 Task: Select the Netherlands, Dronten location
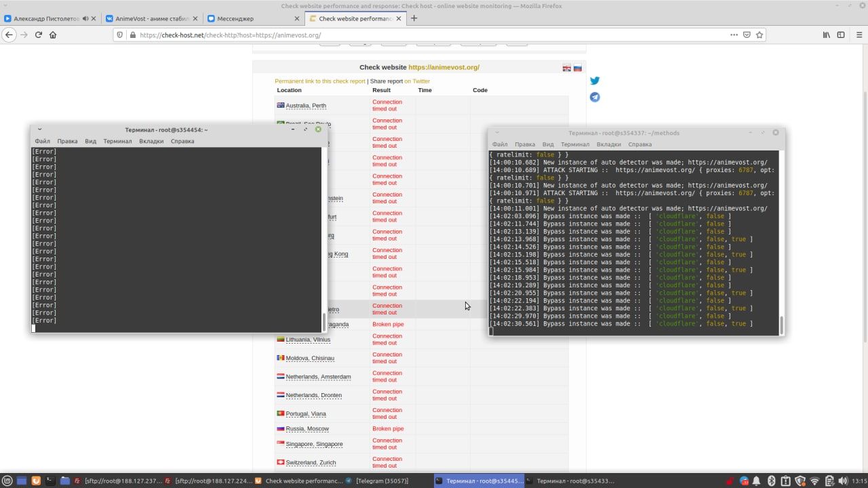(313, 395)
